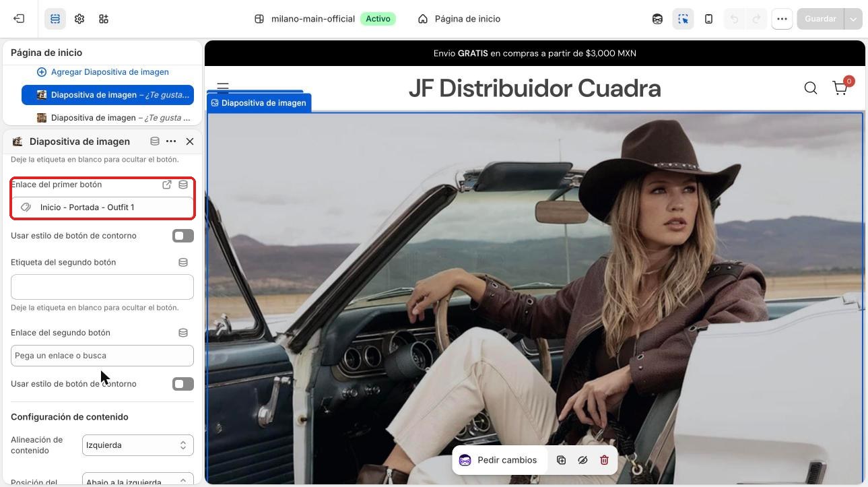Viewport: 868px width, 487px height.
Task: Expand the Guardar button dropdown arrow
Action: coord(853,19)
